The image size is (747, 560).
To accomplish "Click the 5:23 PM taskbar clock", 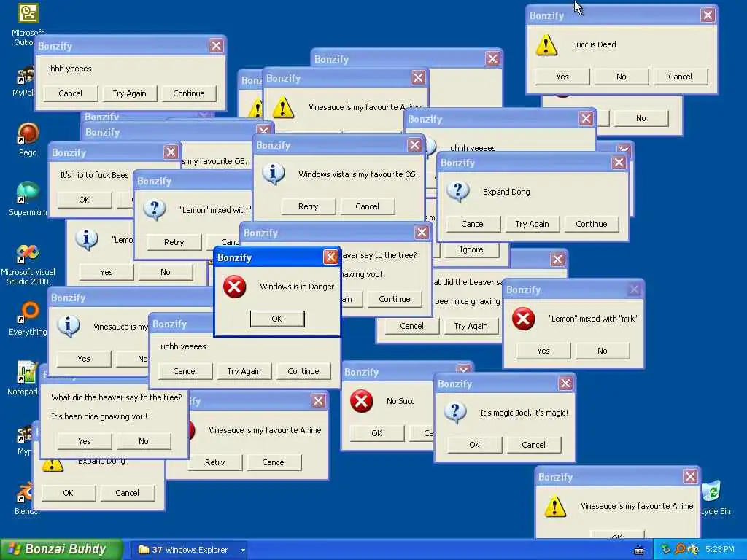I will (x=719, y=549).
